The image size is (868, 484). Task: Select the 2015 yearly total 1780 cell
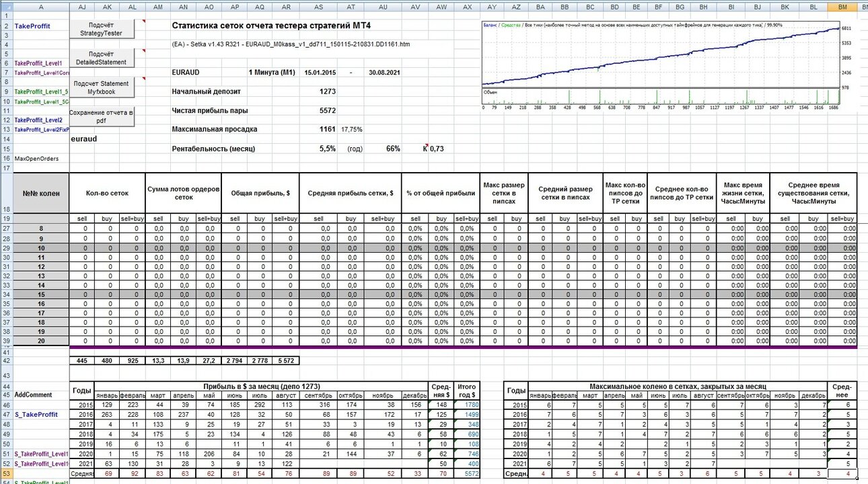467,405
